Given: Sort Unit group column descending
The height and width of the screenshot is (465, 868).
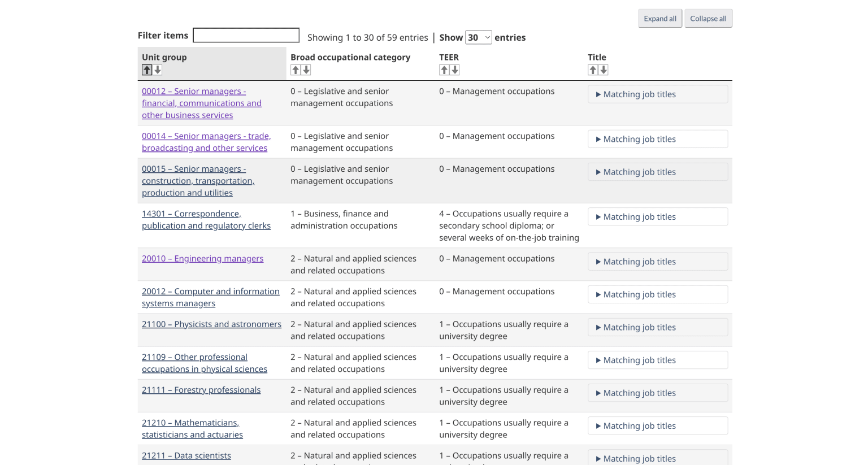Looking at the screenshot, I should pos(158,70).
